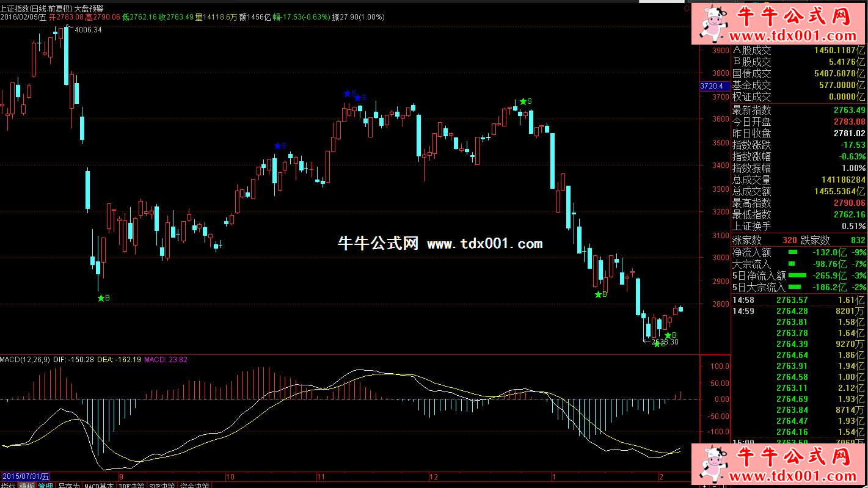Click the green B star in mid-January

pos(599,294)
